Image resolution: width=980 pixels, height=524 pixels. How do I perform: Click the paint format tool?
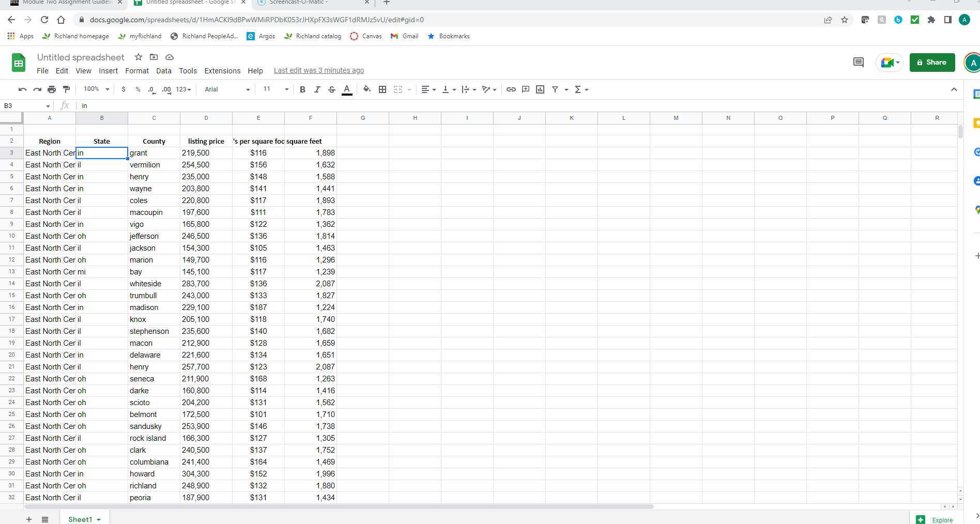[66, 89]
